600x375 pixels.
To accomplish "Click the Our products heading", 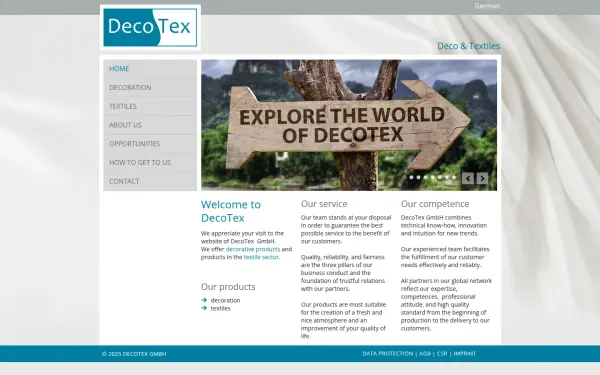I will pyautogui.click(x=228, y=287).
